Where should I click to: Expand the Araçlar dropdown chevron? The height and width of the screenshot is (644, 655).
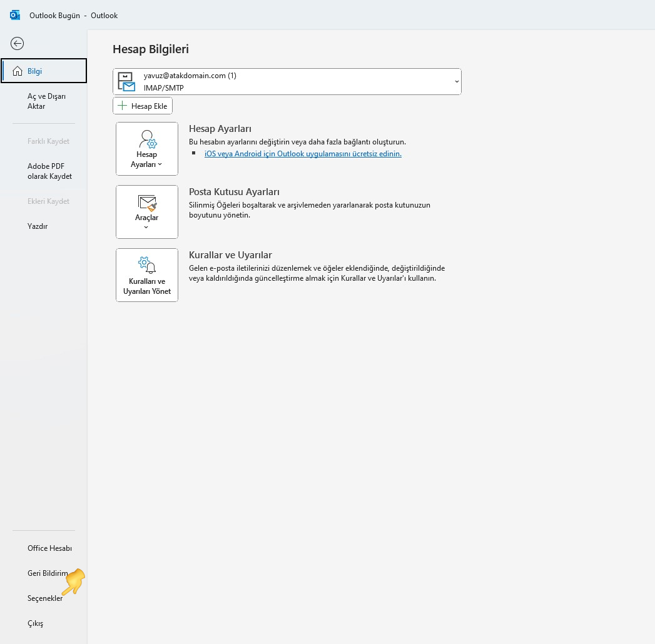pos(147,226)
